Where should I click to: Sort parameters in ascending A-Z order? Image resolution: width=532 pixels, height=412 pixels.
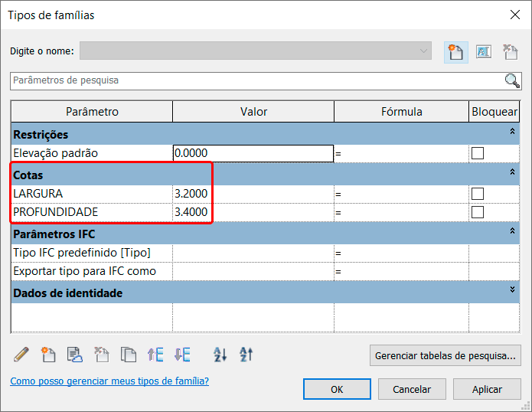[x=220, y=355]
